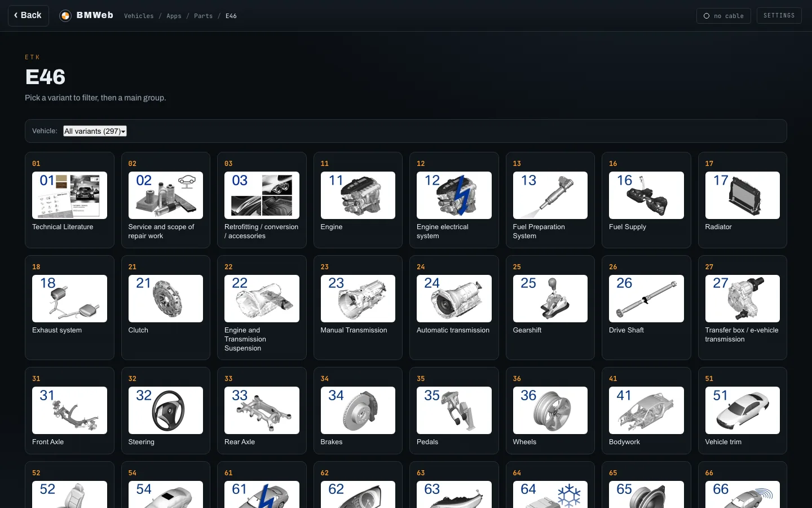Click the 'Brakes' label
812x508 pixels.
pyautogui.click(x=332, y=442)
